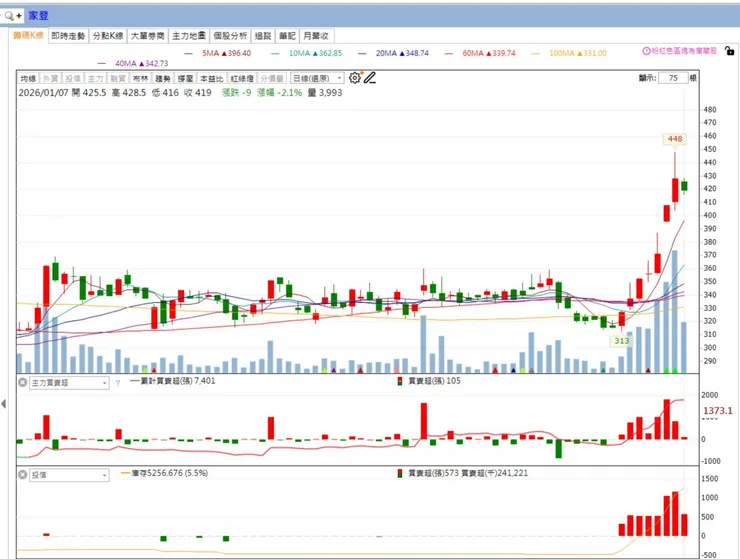This screenshot has height=559, width=740.
Task: Toggle 布林 Bollinger band overlay
Action: pyautogui.click(x=140, y=78)
